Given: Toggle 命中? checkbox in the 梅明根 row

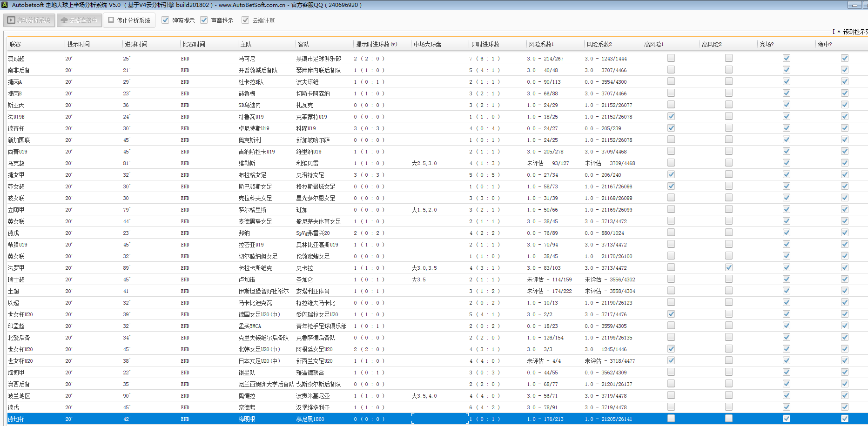Looking at the screenshot, I should point(844,419).
